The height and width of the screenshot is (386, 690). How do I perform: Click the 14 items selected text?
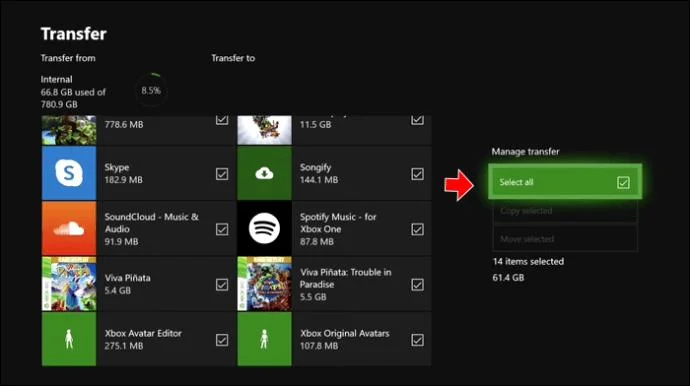click(528, 261)
